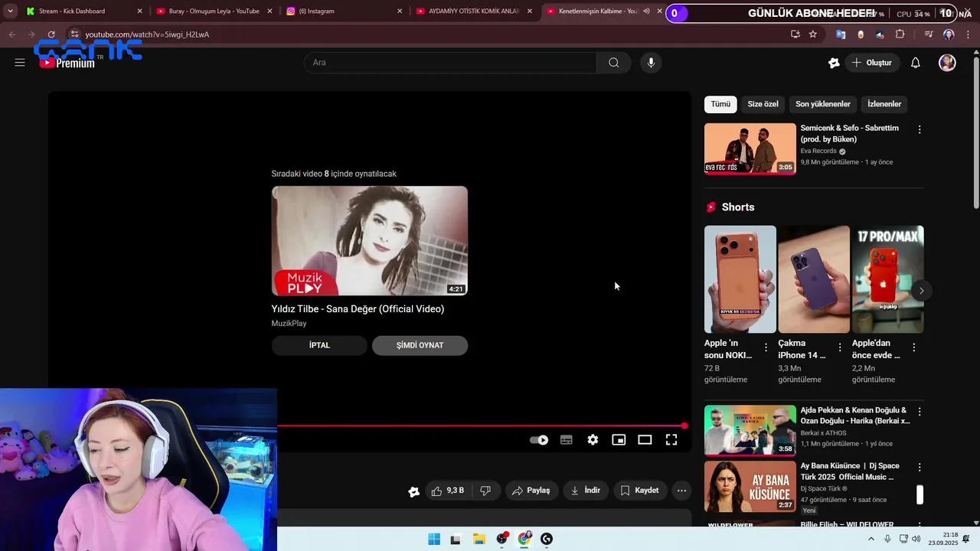The image size is (980, 551).
Task: Reload the page with refresh icon
Action: click(51, 34)
